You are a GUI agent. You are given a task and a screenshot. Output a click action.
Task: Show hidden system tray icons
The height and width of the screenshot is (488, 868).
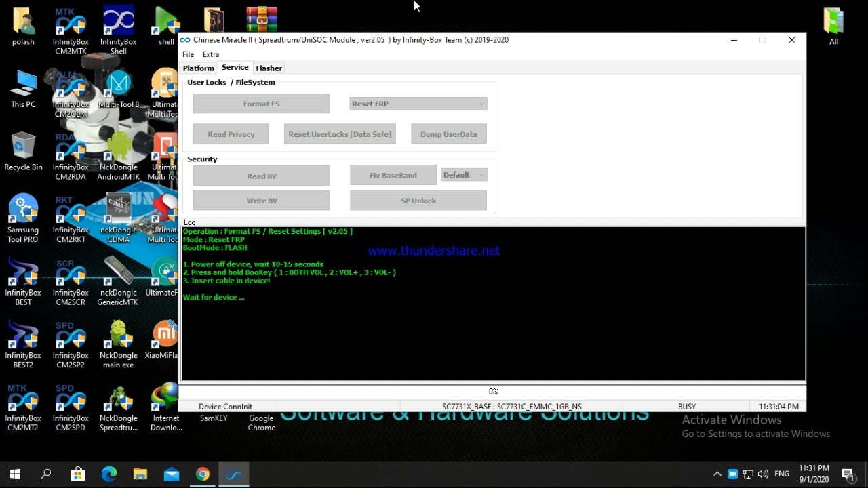point(717,474)
